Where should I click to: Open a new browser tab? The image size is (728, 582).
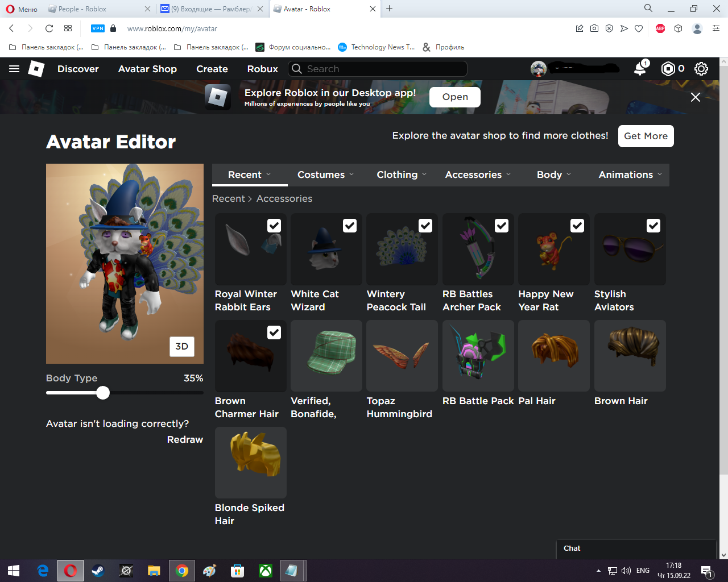[390, 9]
